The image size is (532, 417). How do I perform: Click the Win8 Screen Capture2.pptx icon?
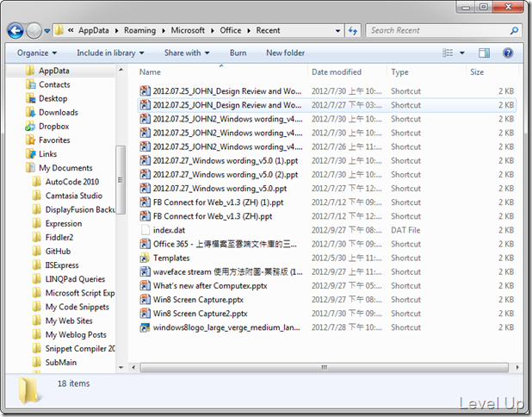pos(145,314)
